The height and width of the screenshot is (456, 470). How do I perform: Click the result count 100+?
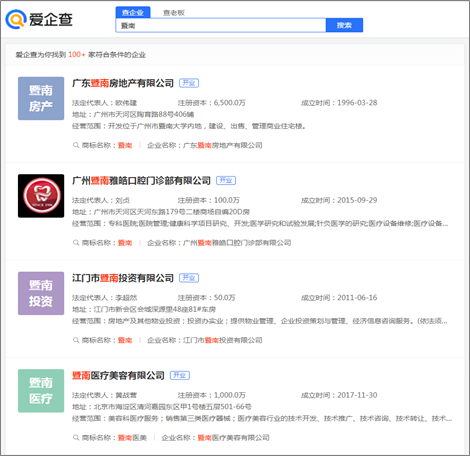(x=77, y=55)
